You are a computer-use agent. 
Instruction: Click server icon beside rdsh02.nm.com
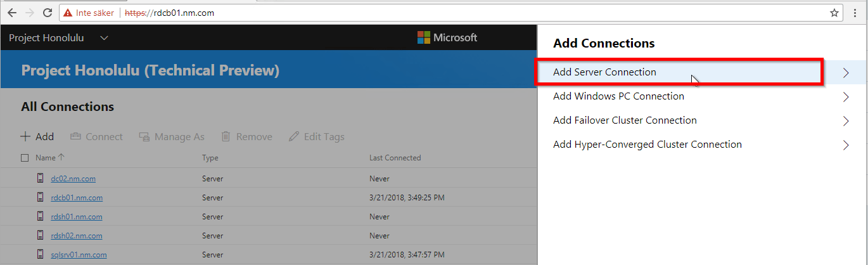click(x=40, y=235)
